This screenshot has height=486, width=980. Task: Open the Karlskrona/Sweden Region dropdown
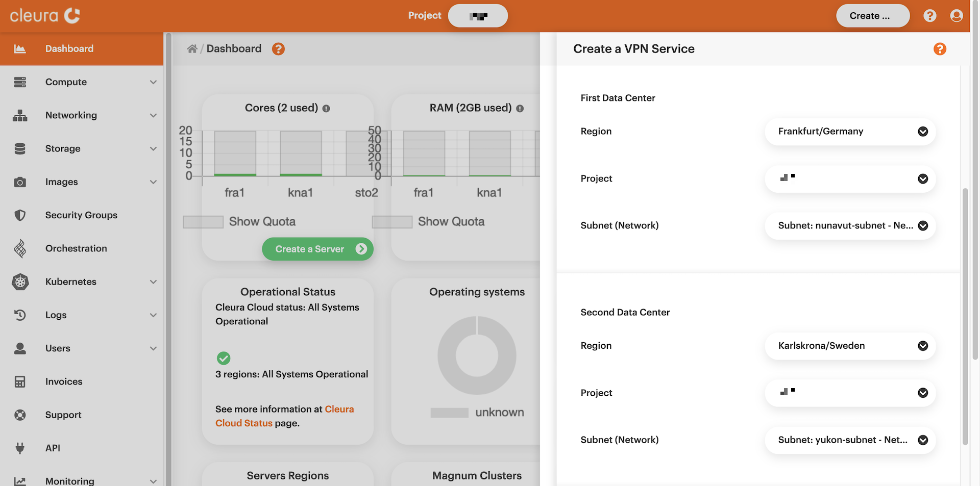coord(850,346)
